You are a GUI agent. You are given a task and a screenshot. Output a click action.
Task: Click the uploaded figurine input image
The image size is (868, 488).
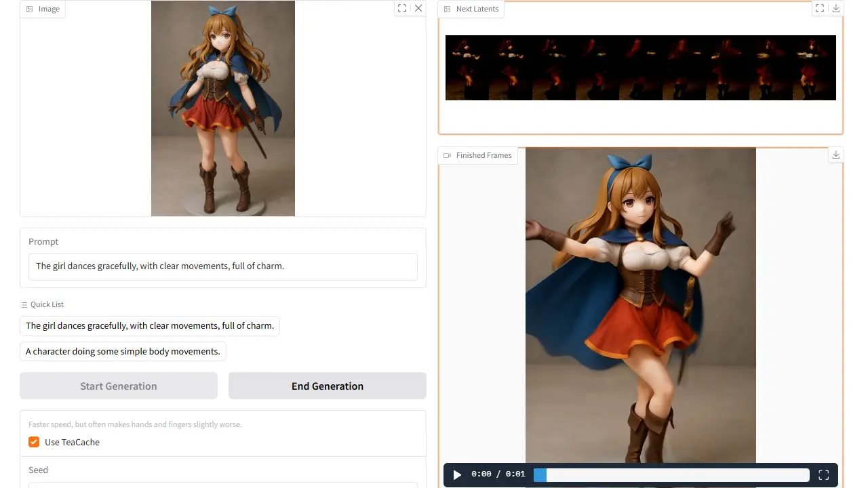point(223,108)
